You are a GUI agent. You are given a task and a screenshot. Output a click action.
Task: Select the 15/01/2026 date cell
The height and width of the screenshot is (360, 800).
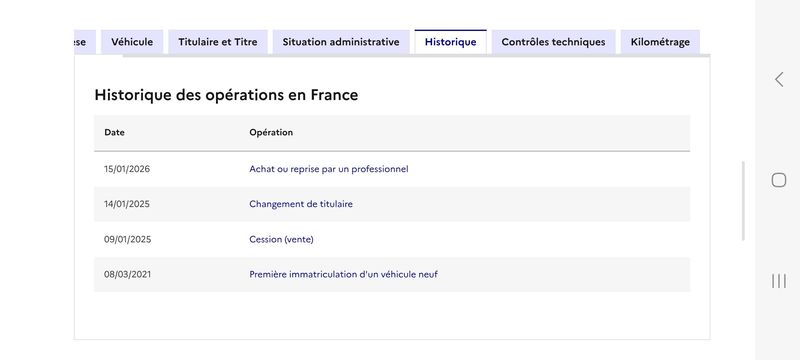click(x=127, y=169)
